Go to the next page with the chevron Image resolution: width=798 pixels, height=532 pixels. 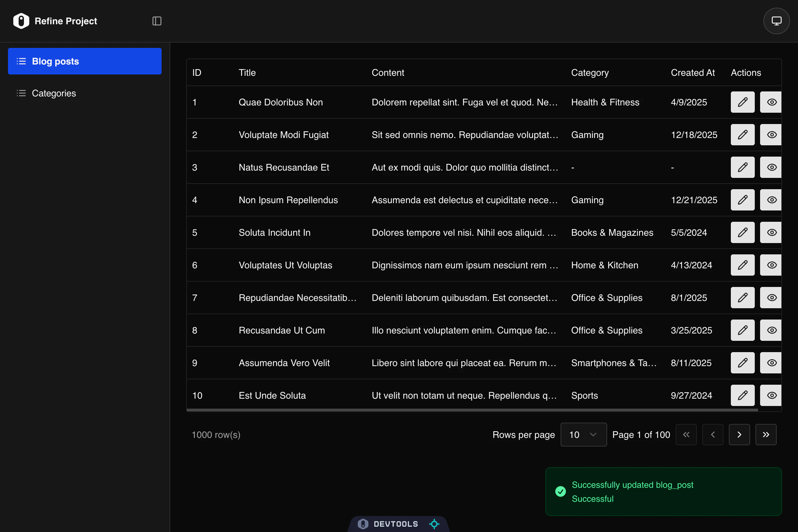pos(739,435)
